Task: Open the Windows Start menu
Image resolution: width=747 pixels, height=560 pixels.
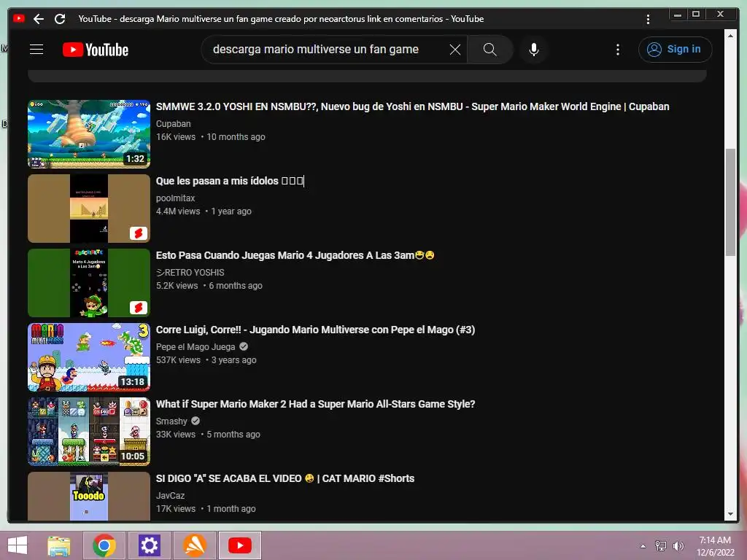Action: [x=18, y=545]
